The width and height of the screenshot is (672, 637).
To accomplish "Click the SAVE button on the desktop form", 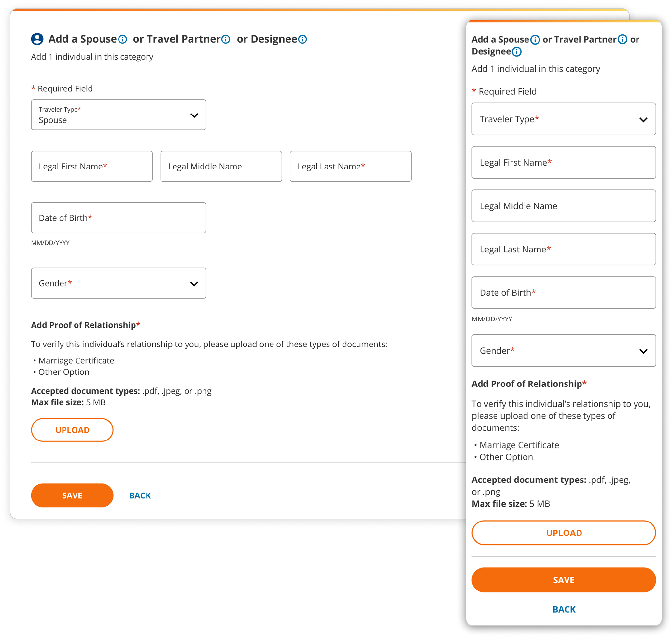I will pyautogui.click(x=72, y=495).
